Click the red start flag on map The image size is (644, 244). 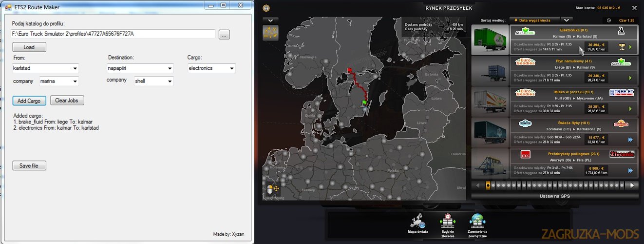tap(350, 71)
